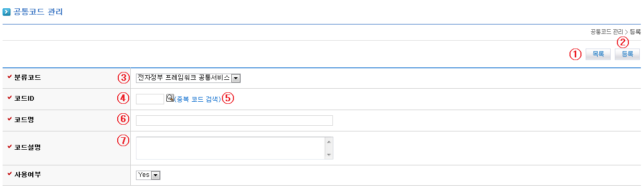Click the up arrow of the 코드설명 scrollbar

coord(329,141)
